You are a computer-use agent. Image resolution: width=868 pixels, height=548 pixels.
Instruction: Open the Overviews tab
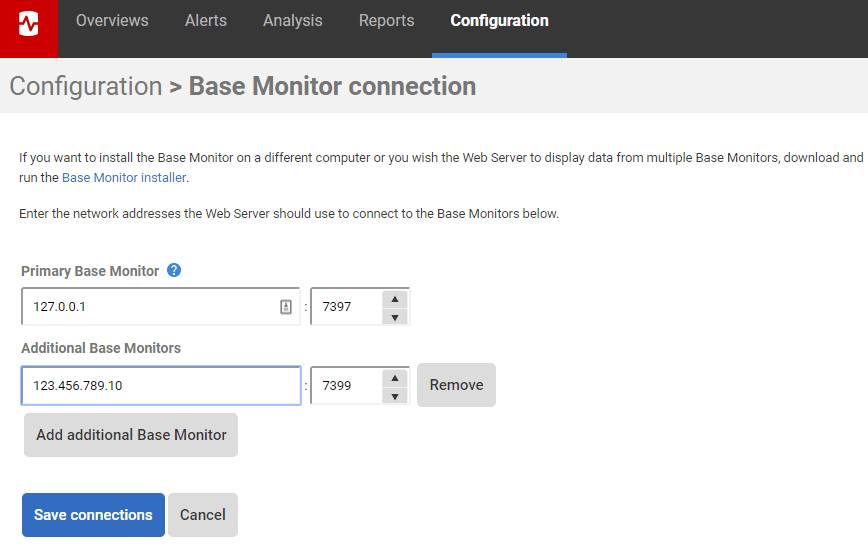[x=112, y=20]
